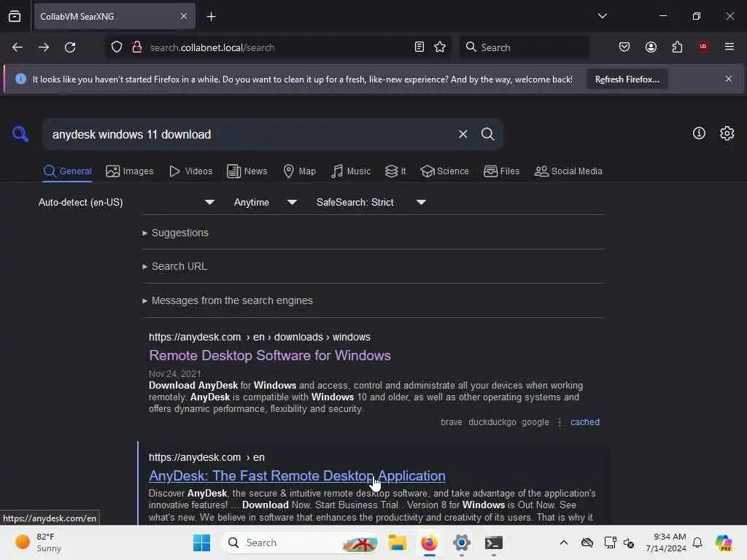Image resolution: width=747 pixels, height=560 pixels.
Task: Open the SafeSearch: Strict dropdown
Action: pyautogui.click(x=371, y=203)
